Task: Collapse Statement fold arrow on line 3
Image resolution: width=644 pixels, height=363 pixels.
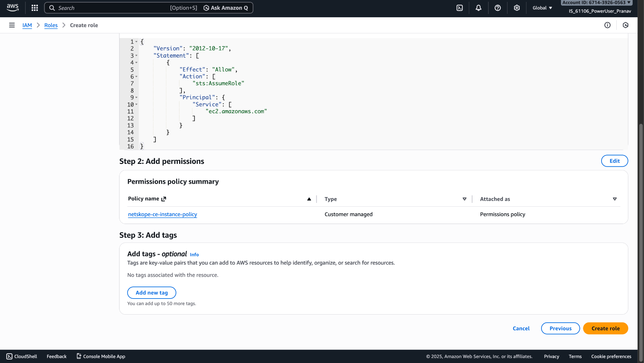Action: point(136,56)
